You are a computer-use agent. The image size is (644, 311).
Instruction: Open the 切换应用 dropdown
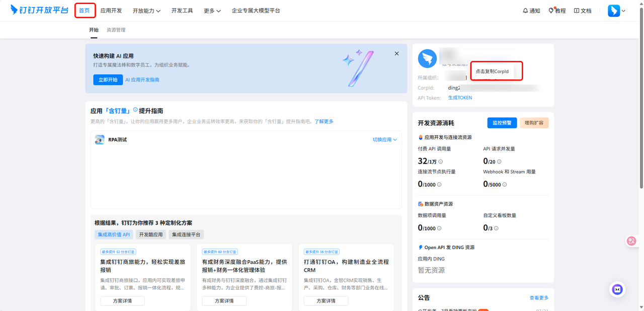pyautogui.click(x=384, y=139)
